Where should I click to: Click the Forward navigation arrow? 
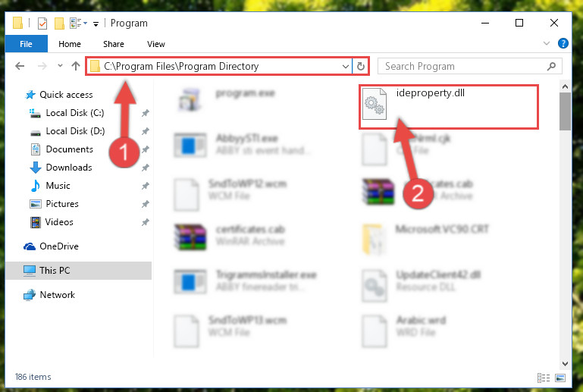42,66
